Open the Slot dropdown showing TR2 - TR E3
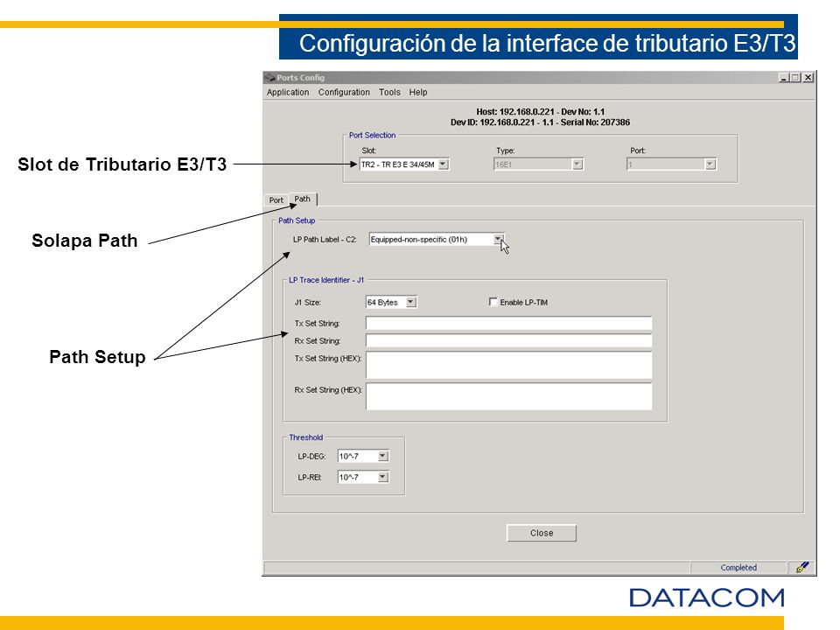 [x=404, y=164]
